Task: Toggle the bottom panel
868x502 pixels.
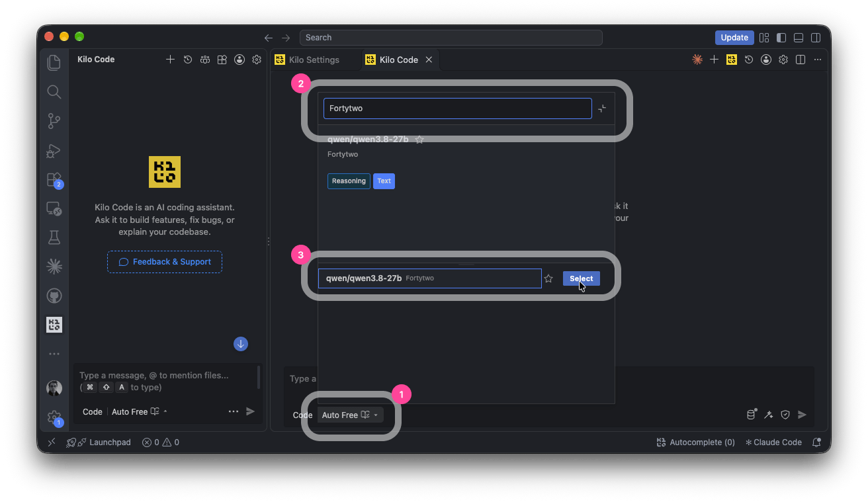Action: click(799, 38)
